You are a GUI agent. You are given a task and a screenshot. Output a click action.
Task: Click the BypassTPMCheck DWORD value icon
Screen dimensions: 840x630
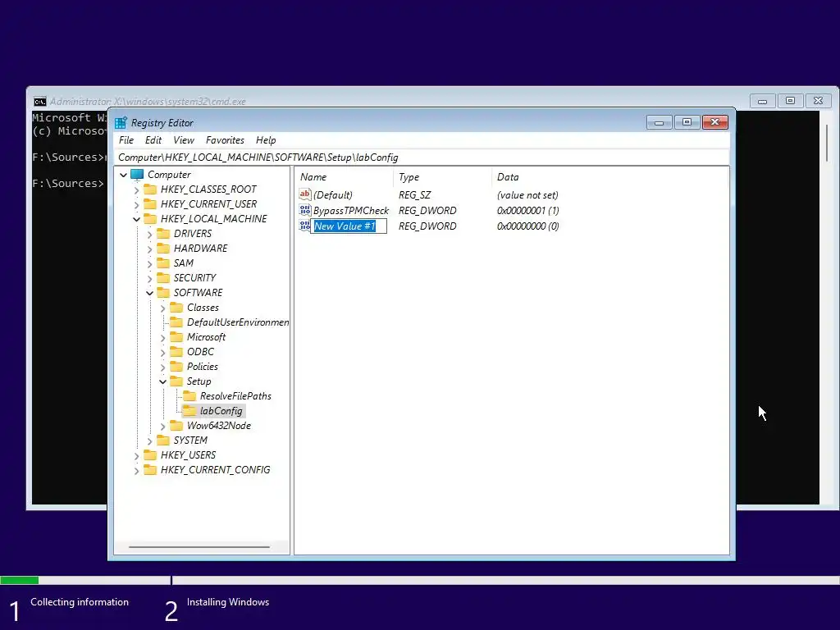click(305, 211)
